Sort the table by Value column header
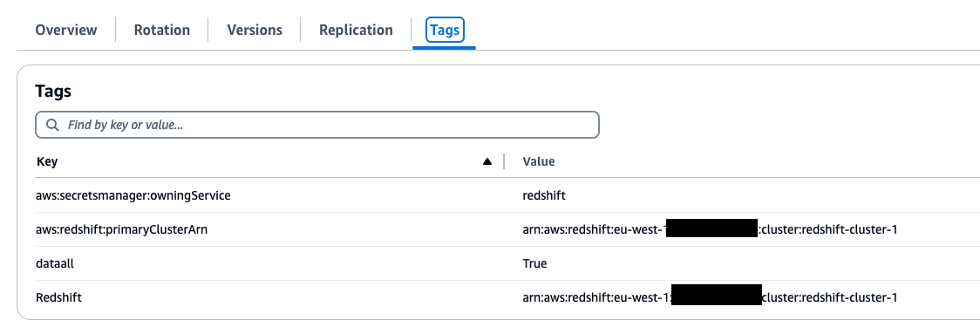The height and width of the screenshot is (327, 980). point(538,161)
